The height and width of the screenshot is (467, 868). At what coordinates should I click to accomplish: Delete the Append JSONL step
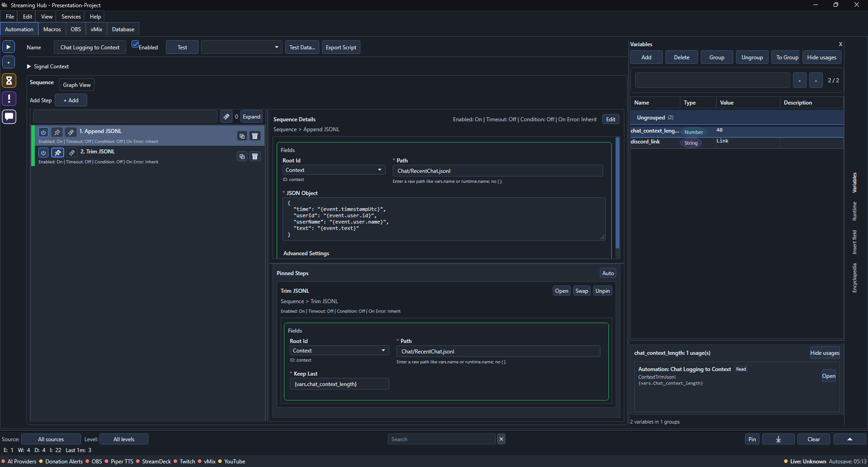(255, 136)
